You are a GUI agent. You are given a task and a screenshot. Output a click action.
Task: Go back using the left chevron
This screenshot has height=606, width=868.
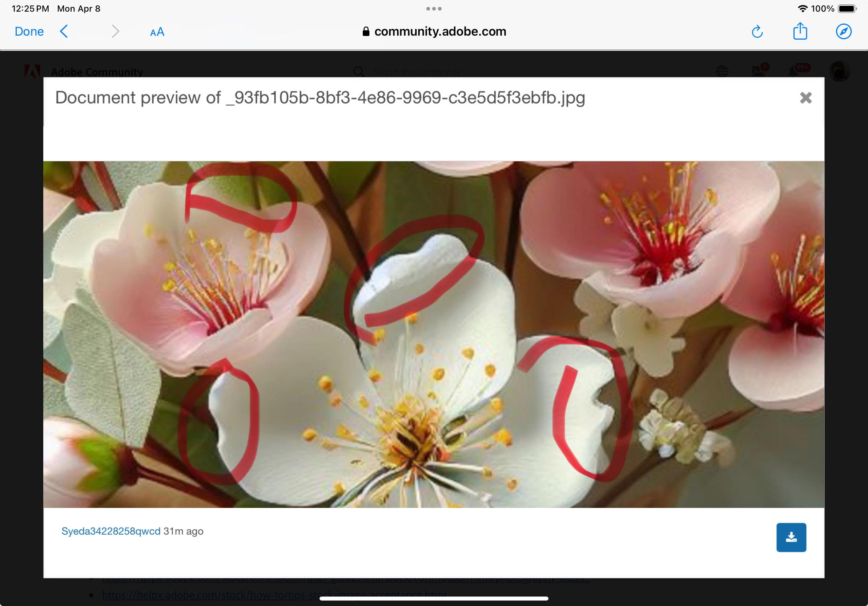click(x=64, y=31)
